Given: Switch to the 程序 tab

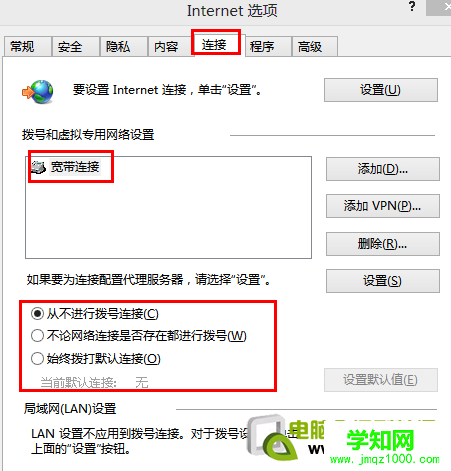Looking at the screenshot, I should 268,46.
